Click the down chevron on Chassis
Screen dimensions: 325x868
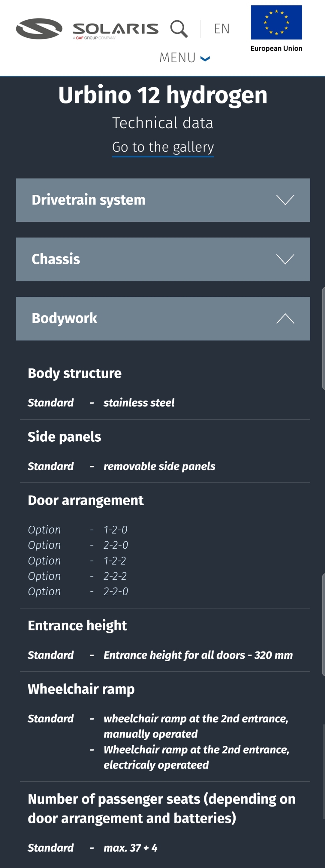pyautogui.click(x=285, y=259)
